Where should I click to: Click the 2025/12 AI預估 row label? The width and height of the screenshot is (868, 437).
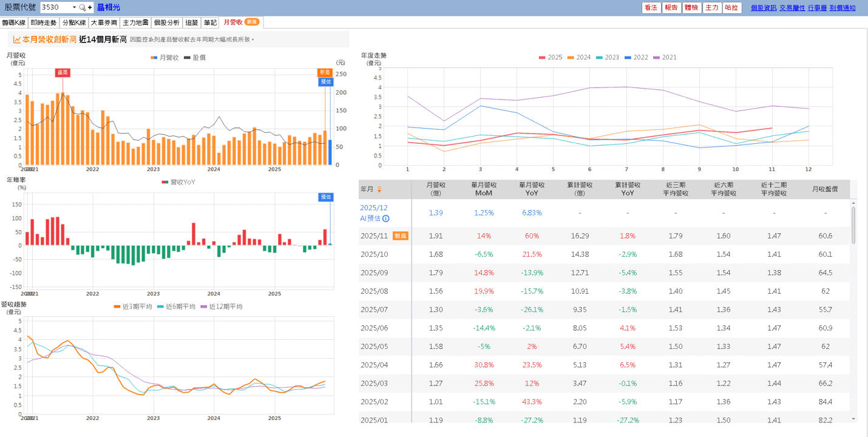[375, 213]
